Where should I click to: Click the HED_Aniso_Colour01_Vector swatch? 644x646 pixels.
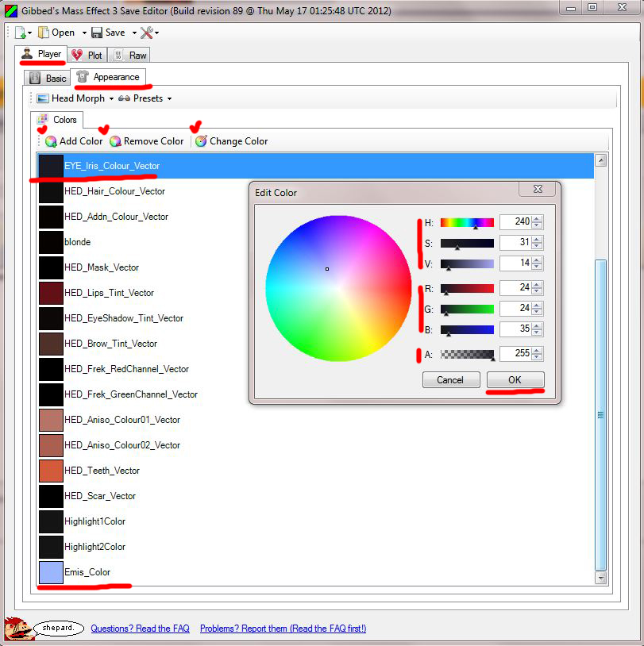51,420
